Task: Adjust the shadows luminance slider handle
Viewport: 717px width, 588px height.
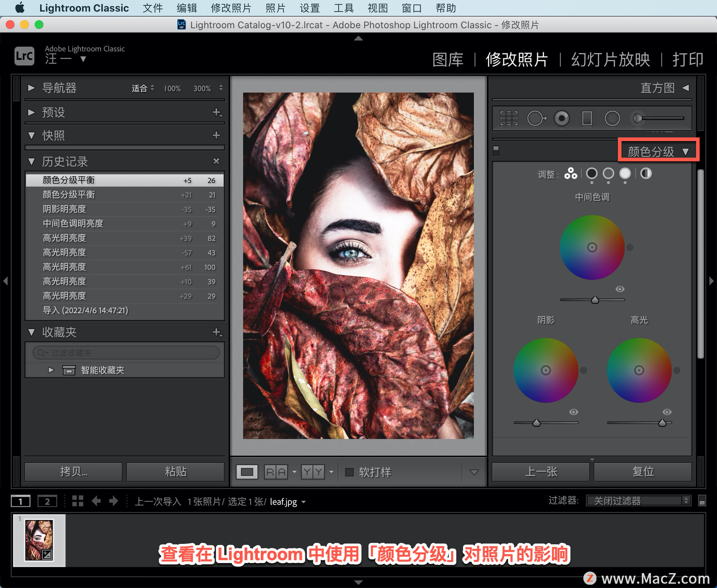Action: (x=536, y=423)
